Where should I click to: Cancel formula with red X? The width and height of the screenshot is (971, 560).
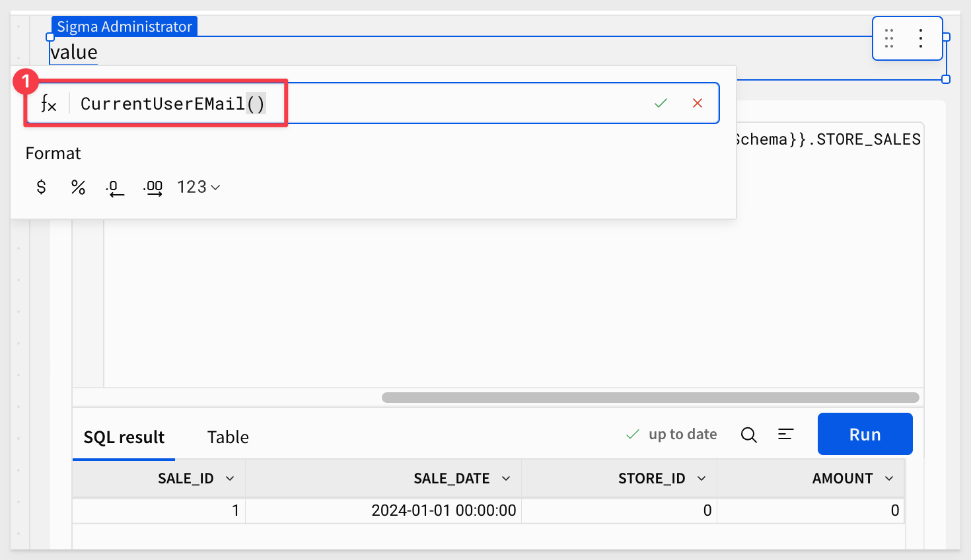(x=697, y=103)
